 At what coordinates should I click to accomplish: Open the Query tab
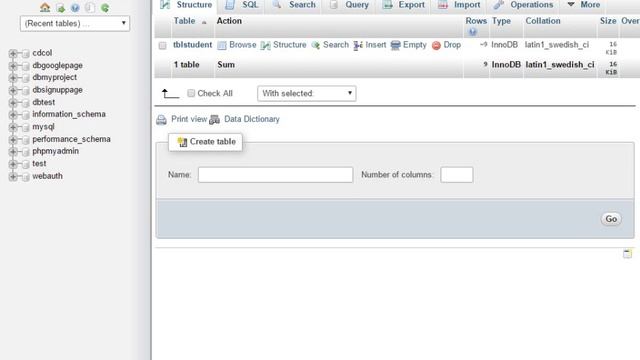point(349,5)
